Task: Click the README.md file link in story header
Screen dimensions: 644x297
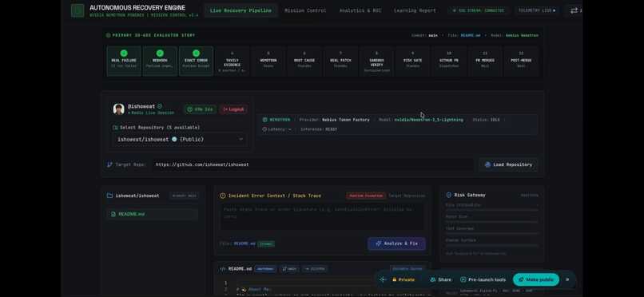Action: (470, 35)
